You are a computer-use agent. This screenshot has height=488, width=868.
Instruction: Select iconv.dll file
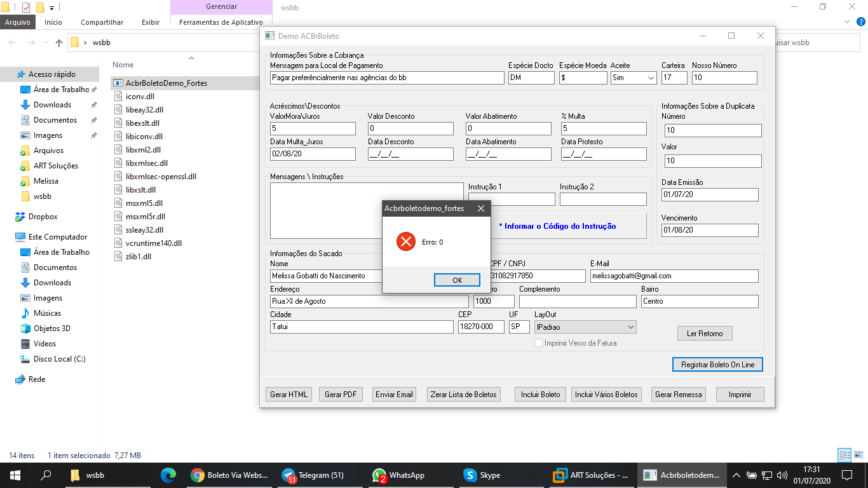coord(140,97)
